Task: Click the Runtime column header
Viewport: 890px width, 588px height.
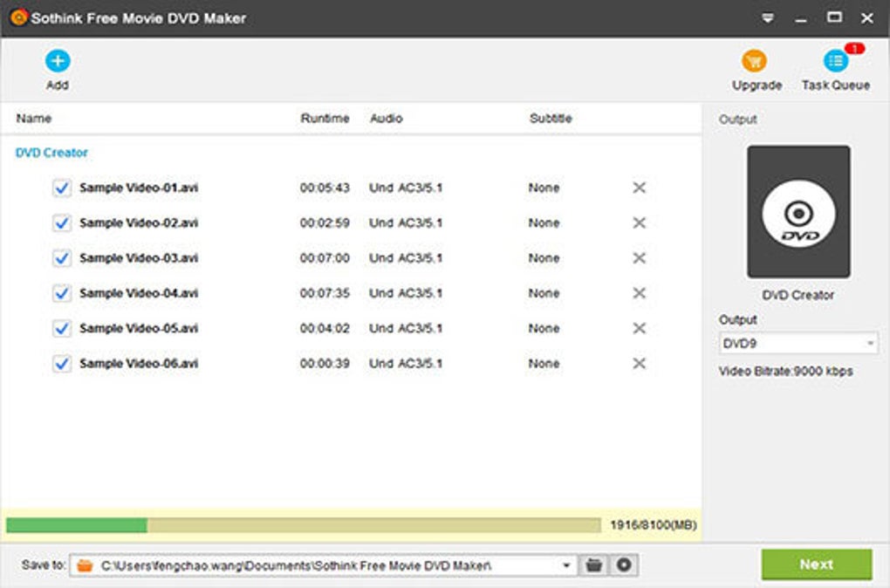Action: point(325,118)
